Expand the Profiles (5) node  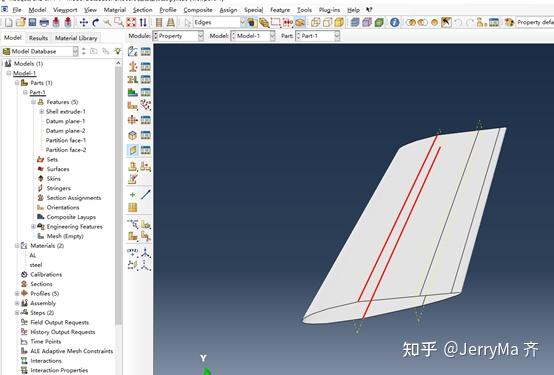click(17, 293)
